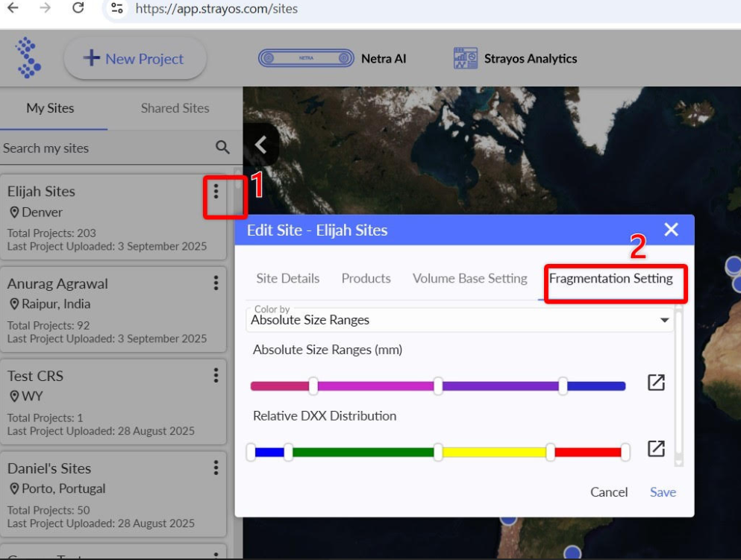Open Absolute Size Ranges popup editor icon
Viewport: 741px width, 560px height.
pos(656,382)
